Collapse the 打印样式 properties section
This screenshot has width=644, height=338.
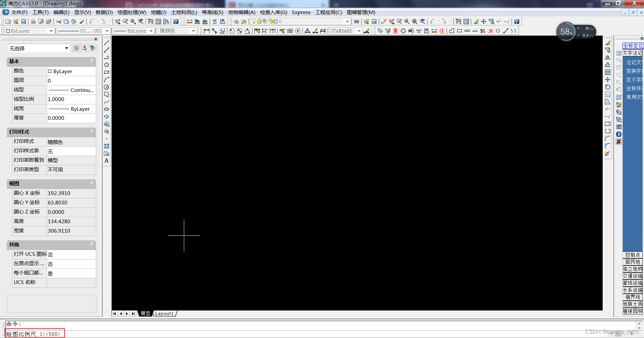[91, 131]
